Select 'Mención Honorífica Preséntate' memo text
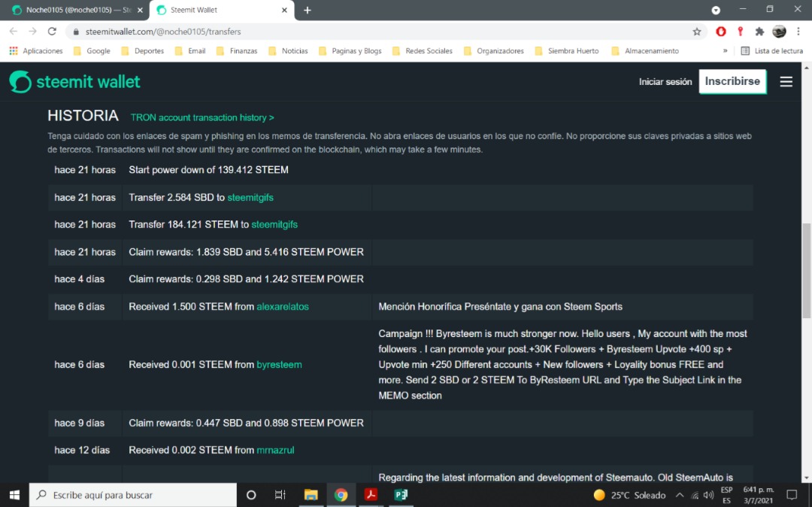Screen dimensions: 812x507 [500, 307]
